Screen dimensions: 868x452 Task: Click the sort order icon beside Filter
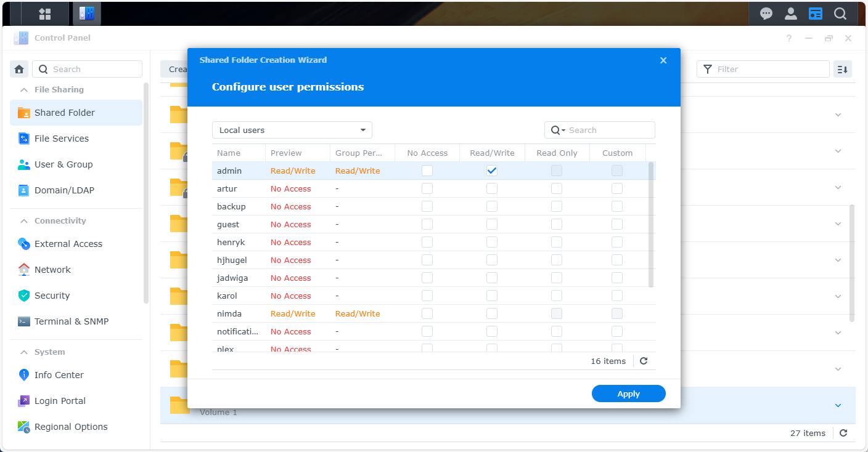(843, 69)
